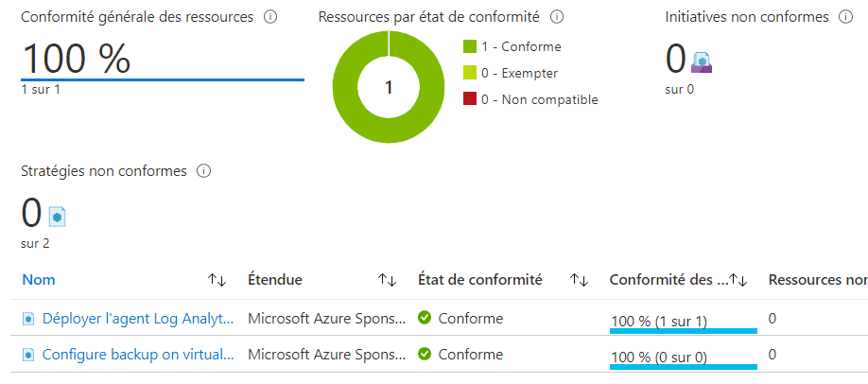Sort the table by Nom column arrows
This screenshot has width=868, height=384.
coord(217,280)
